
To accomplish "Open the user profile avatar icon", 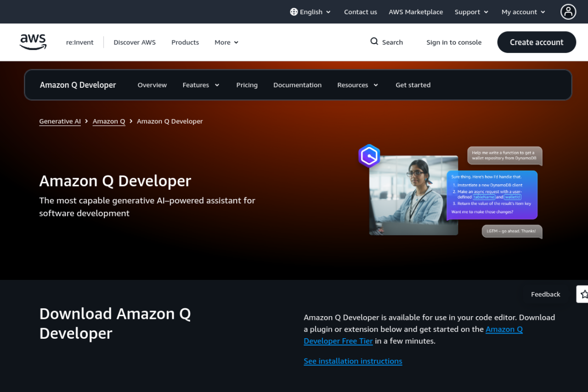I will [568, 12].
